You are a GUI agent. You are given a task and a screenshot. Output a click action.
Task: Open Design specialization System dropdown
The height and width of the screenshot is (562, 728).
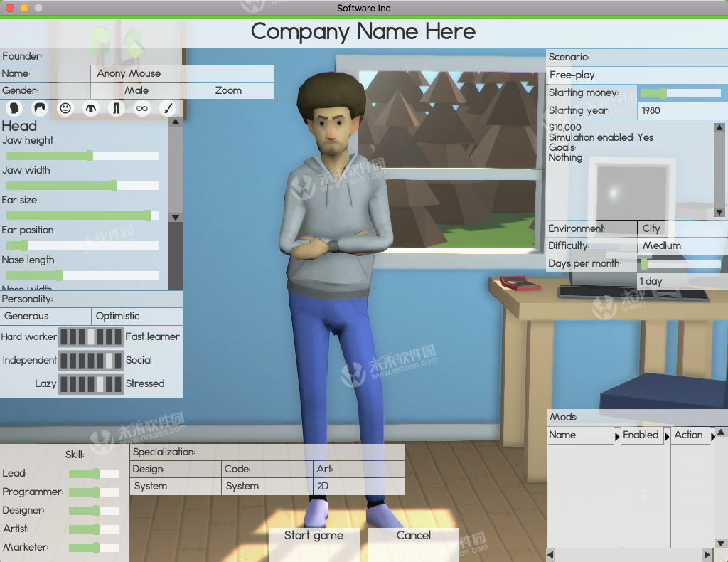175,487
